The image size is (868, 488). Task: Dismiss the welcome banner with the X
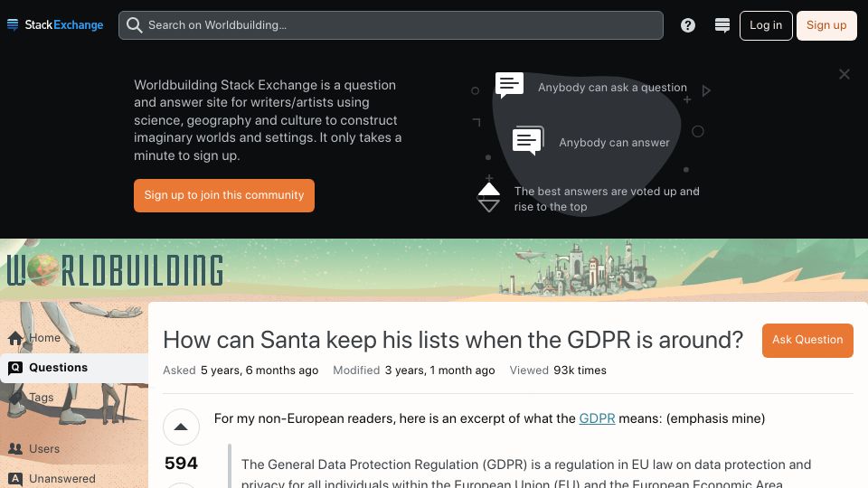(844, 74)
